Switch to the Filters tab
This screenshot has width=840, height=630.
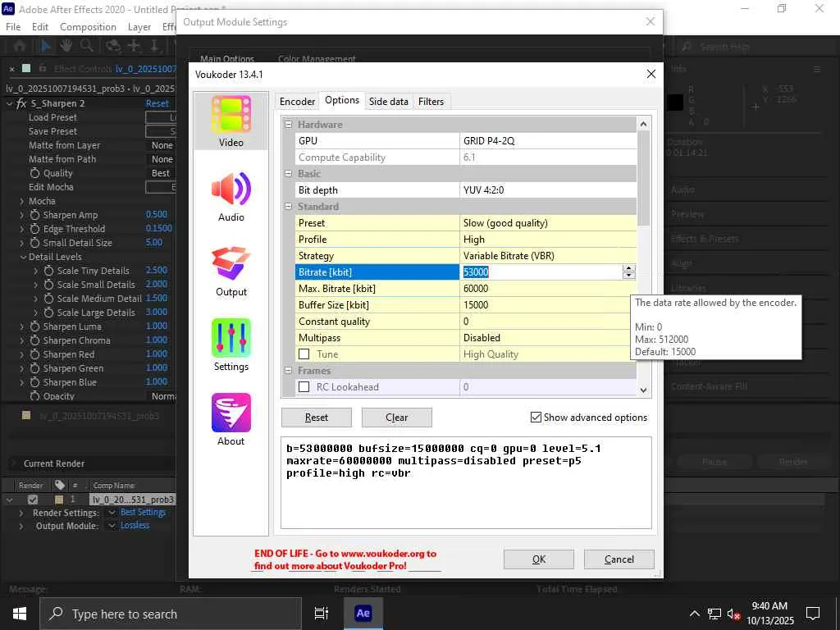coord(431,101)
